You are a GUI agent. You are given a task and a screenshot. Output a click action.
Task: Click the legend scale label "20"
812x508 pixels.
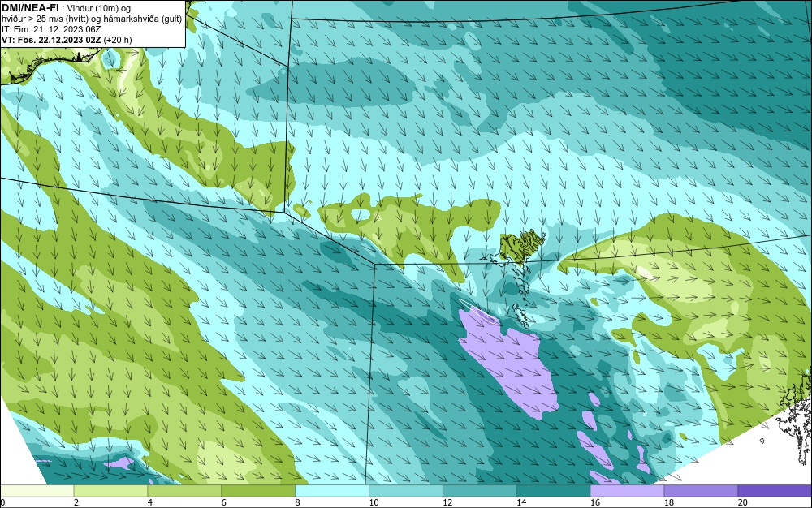pos(743,502)
